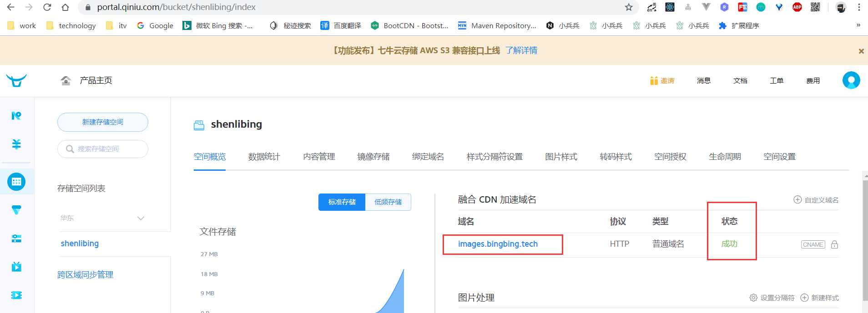
Task: Open the QR code extension
Action: (815, 7)
